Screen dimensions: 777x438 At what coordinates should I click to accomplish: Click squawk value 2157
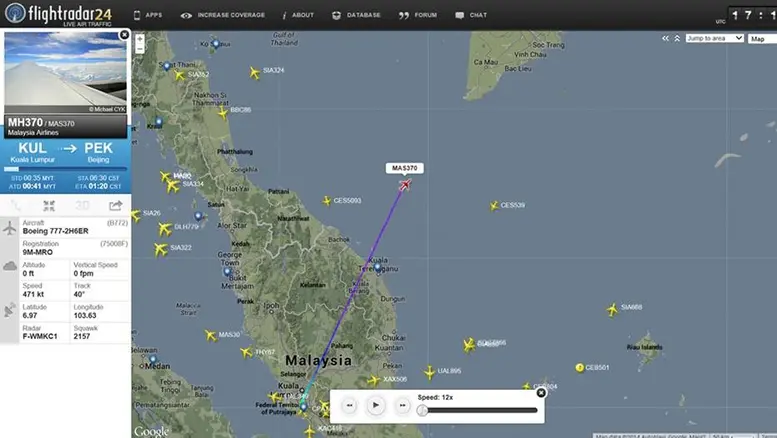[82, 336]
